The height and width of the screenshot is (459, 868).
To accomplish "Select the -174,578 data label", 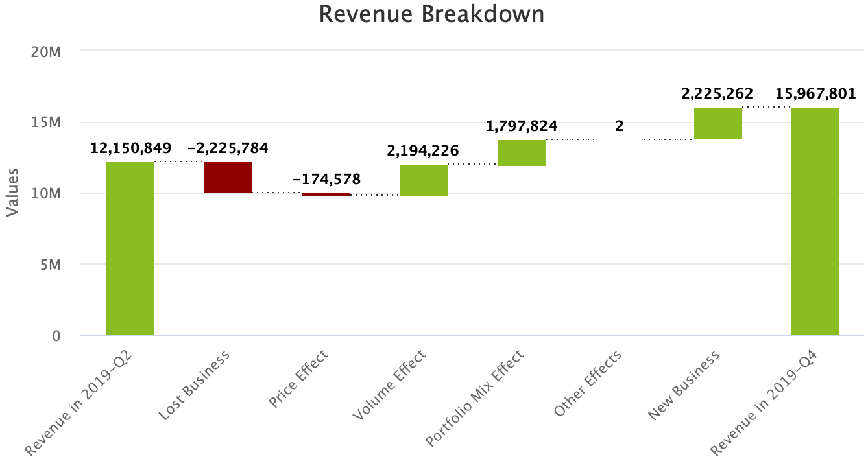I will 326,180.
